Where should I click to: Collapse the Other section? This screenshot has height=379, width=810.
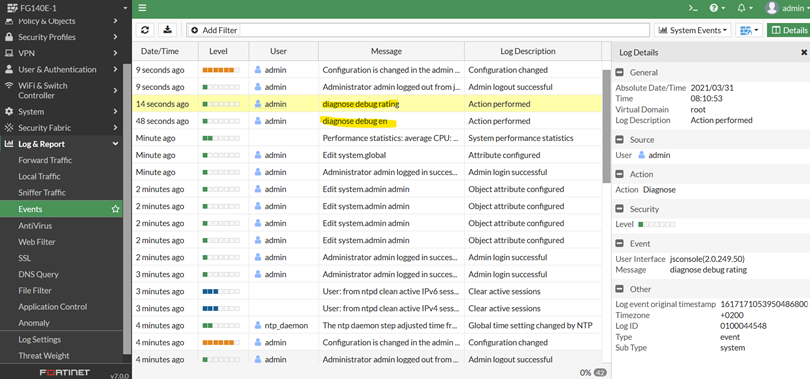(619, 289)
